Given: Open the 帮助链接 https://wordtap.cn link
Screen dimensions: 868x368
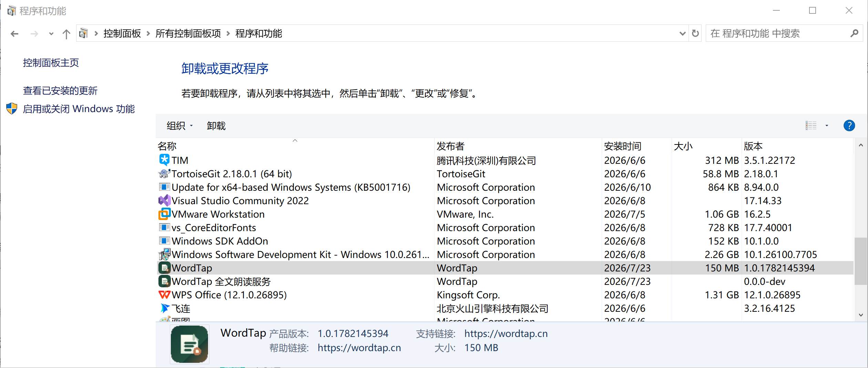Looking at the screenshot, I should pyautogui.click(x=359, y=348).
